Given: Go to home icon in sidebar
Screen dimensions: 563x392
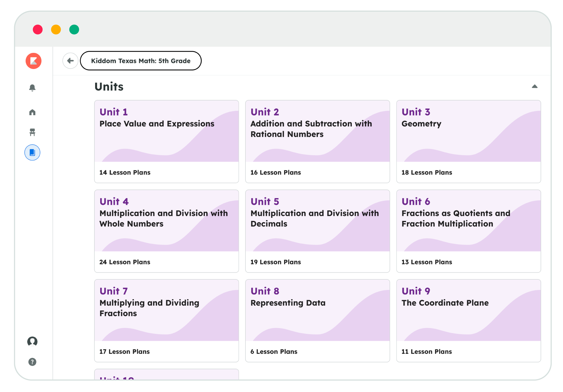Looking at the screenshot, I should coord(32,112).
